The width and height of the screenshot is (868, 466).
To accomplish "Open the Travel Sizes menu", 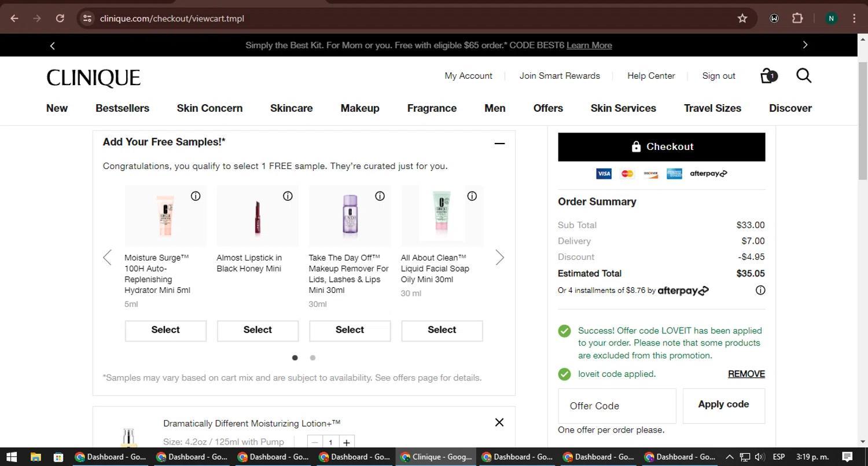I will pos(712,108).
